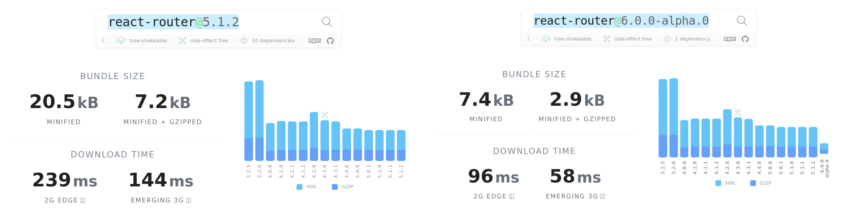The width and height of the screenshot is (868, 215).
Task: Click the tree-shakeable leaf icon for react-router@5.1.2
Action: pyautogui.click(x=121, y=40)
